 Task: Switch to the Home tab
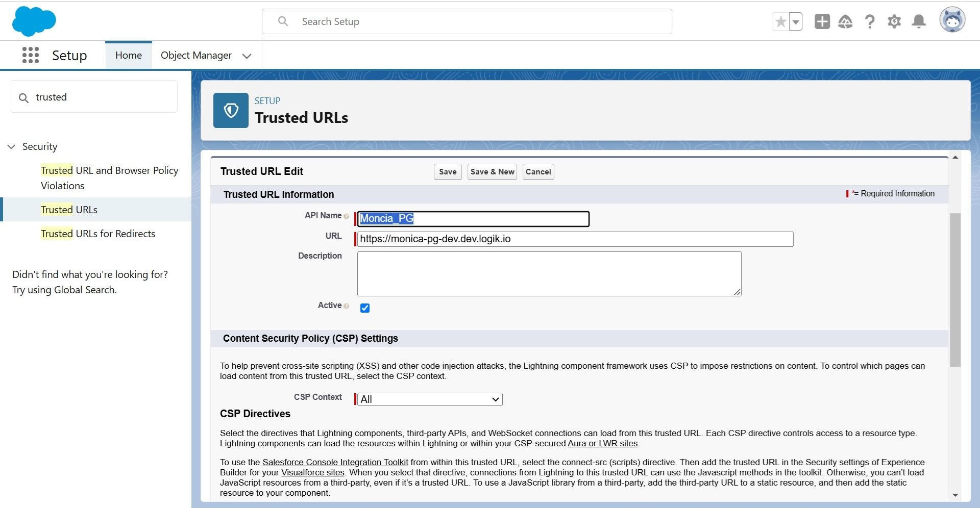pyautogui.click(x=129, y=55)
